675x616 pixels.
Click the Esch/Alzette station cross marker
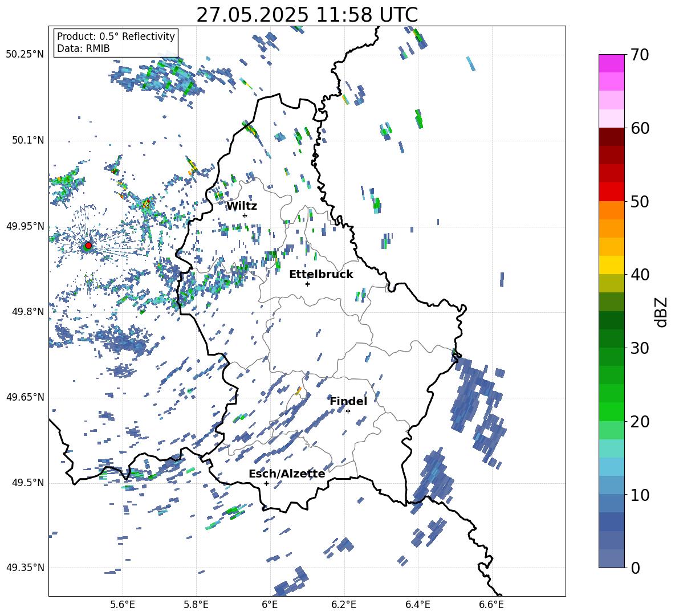[x=266, y=483]
